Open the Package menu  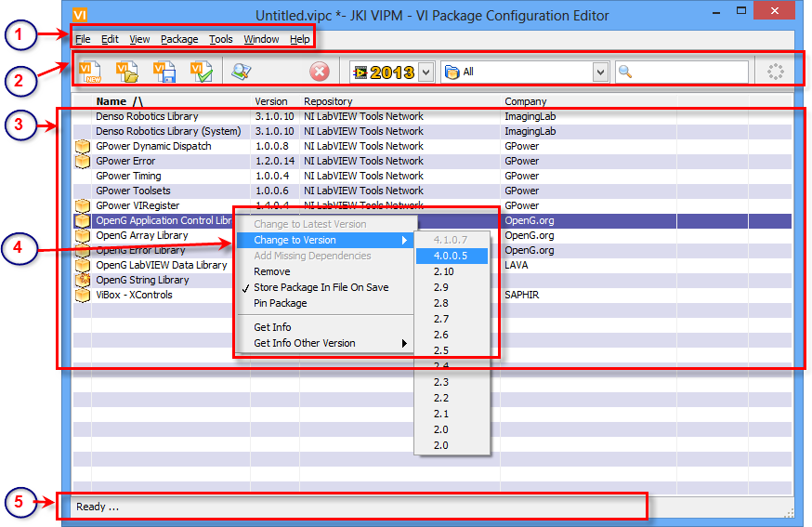click(178, 39)
